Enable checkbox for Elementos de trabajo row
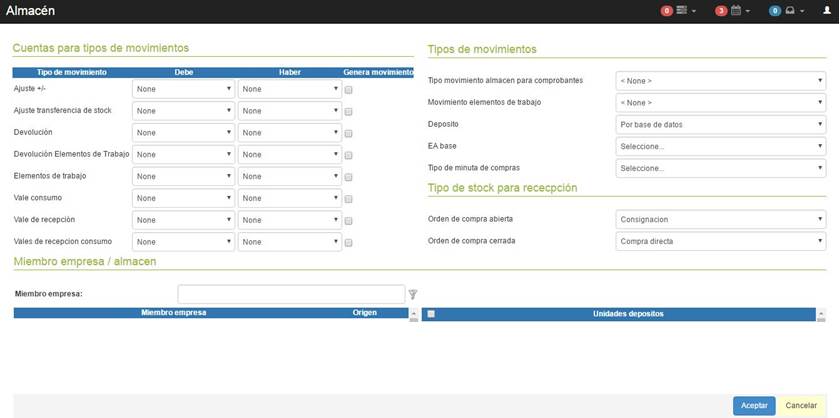 [x=348, y=177]
